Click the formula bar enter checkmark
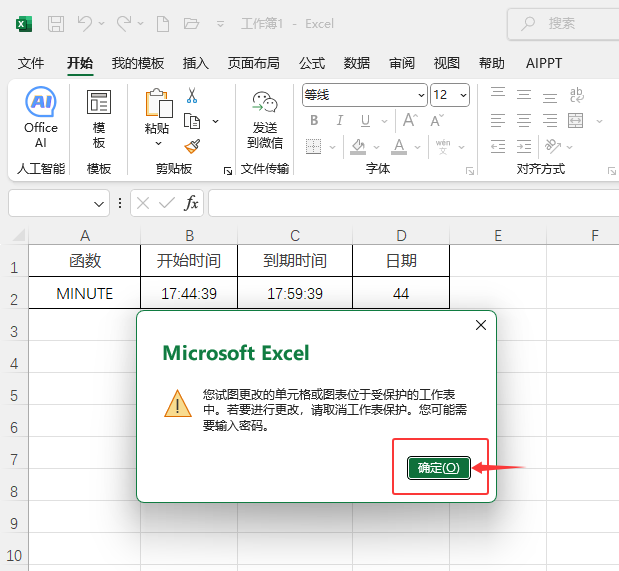Image resolution: width=619 pixels, height=571 pixels. 167,203
